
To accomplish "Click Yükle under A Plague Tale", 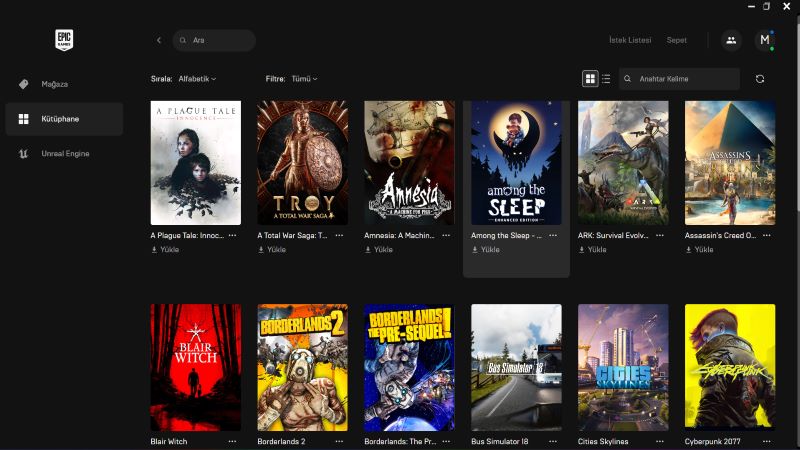I will tap(165, 250).
